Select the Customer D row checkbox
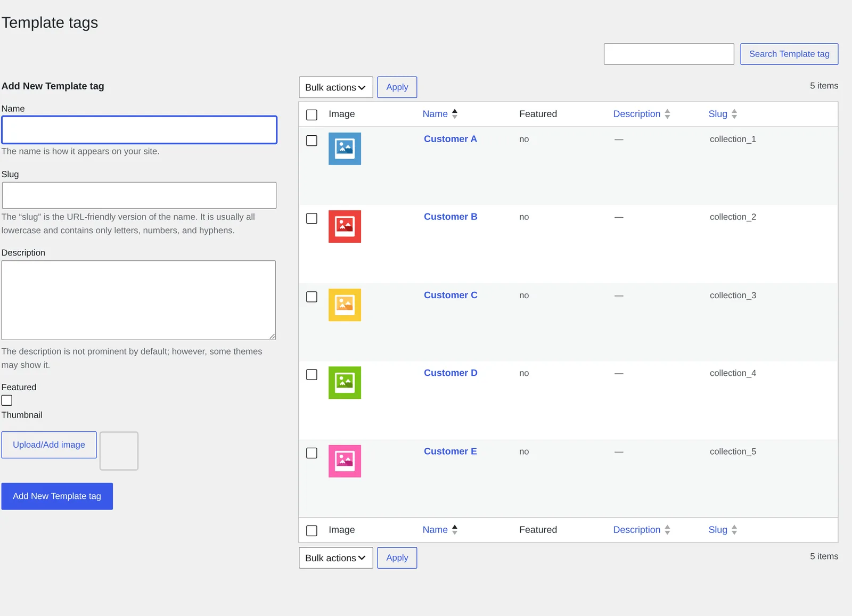The width and height of the screenshot is (852, 616). [312, 375]
